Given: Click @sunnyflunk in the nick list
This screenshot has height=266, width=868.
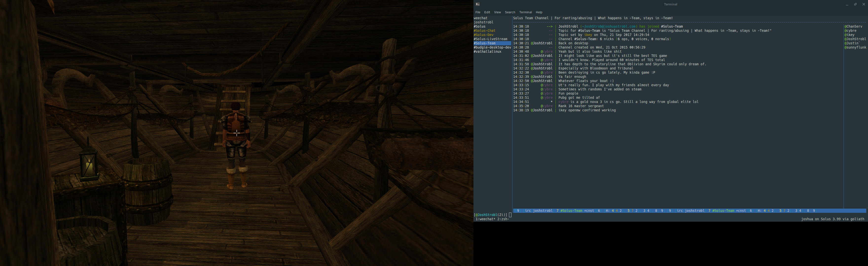Looking at the screenshot, I should point(855,48).
